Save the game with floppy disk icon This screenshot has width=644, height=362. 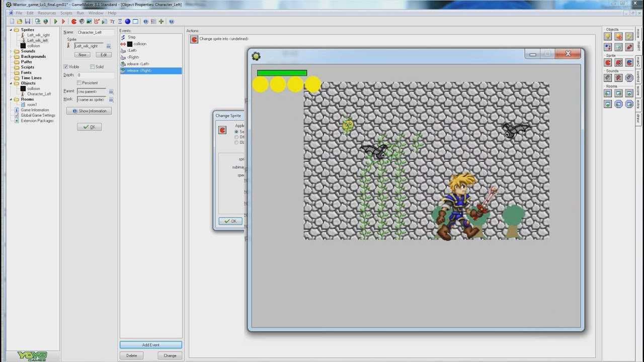pos(28,22)
